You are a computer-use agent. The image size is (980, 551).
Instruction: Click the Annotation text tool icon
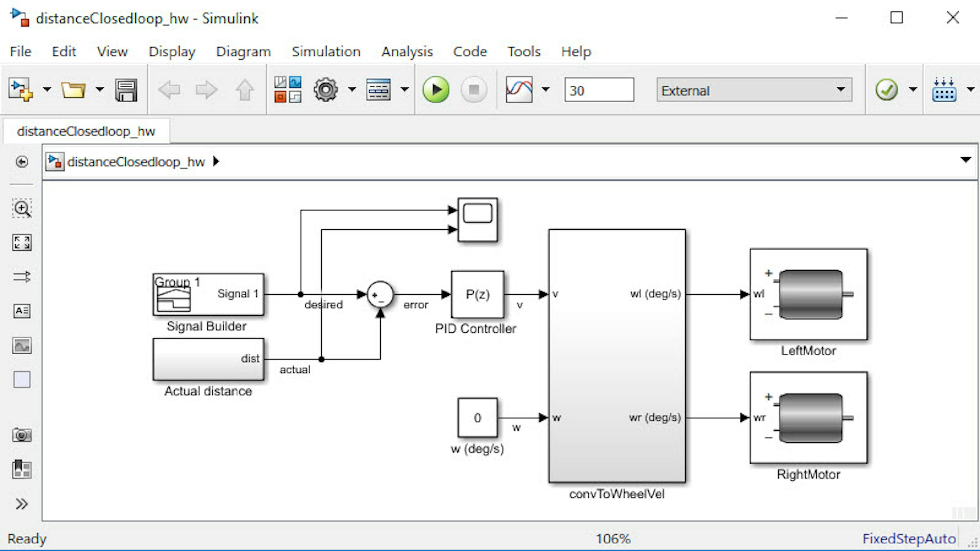[x=22, y=311]
